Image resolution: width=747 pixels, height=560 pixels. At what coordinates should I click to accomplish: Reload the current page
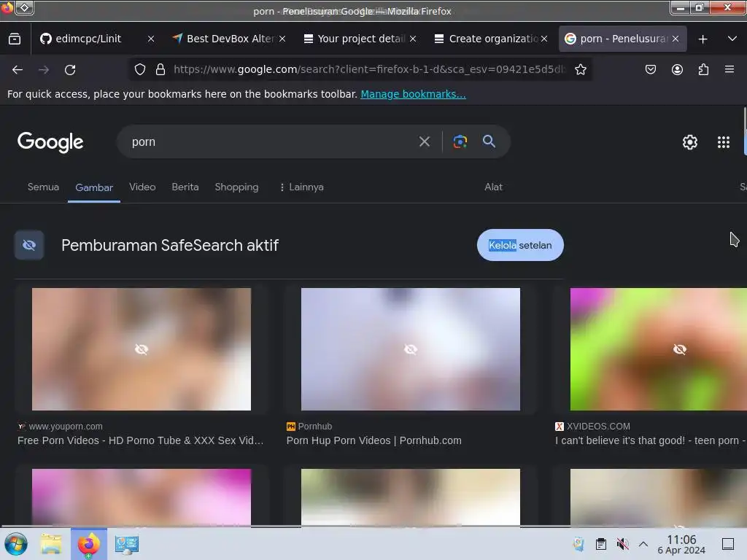70,70
